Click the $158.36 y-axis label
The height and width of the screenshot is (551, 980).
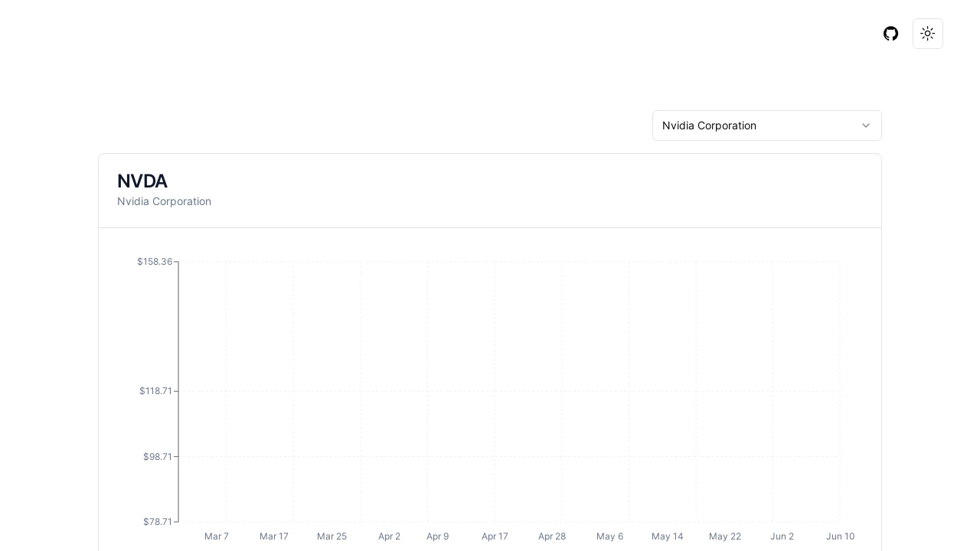click(x=155, y=262)
